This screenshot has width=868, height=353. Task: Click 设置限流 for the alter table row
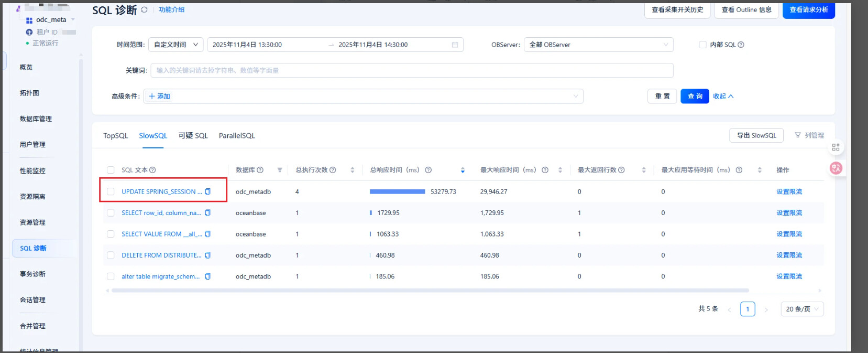pyautogui.click(x=789, y=276)
